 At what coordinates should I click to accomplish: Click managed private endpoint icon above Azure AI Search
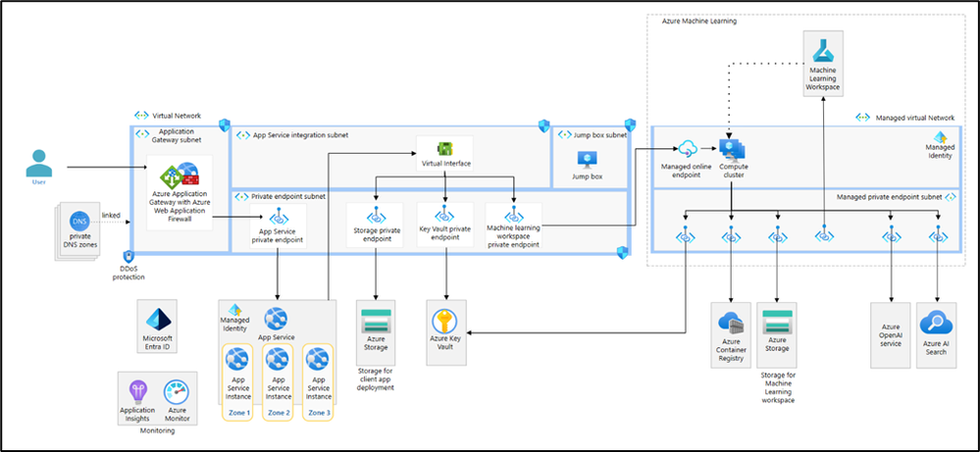(x=938, y=237)
